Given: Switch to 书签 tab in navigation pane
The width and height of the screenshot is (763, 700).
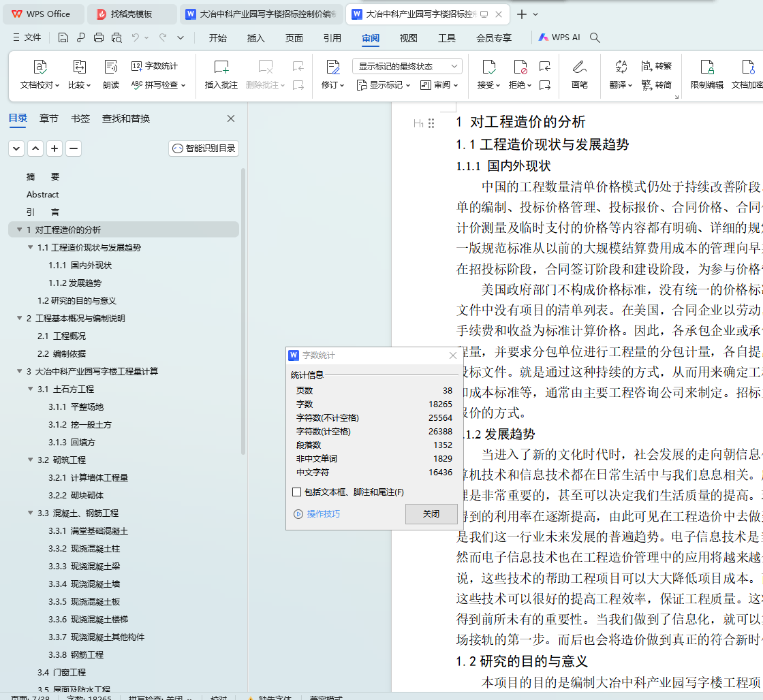Looking at the screenshot, I should click(x=80, y=118).
